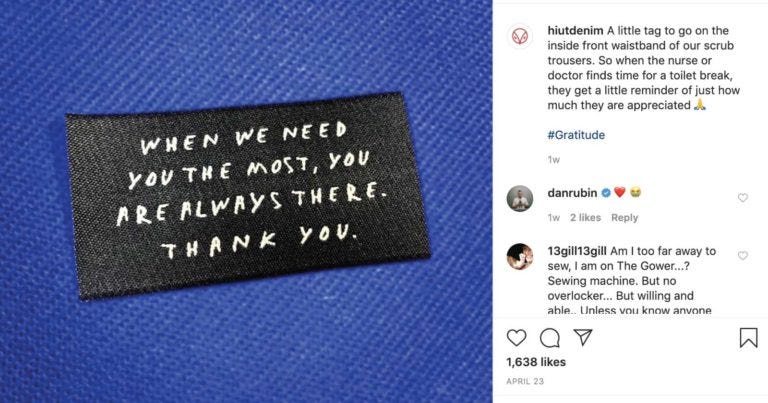This screenshot has width=768, height=403.
Task: Open danrubin username link
Action: click(x=572, y=193)
